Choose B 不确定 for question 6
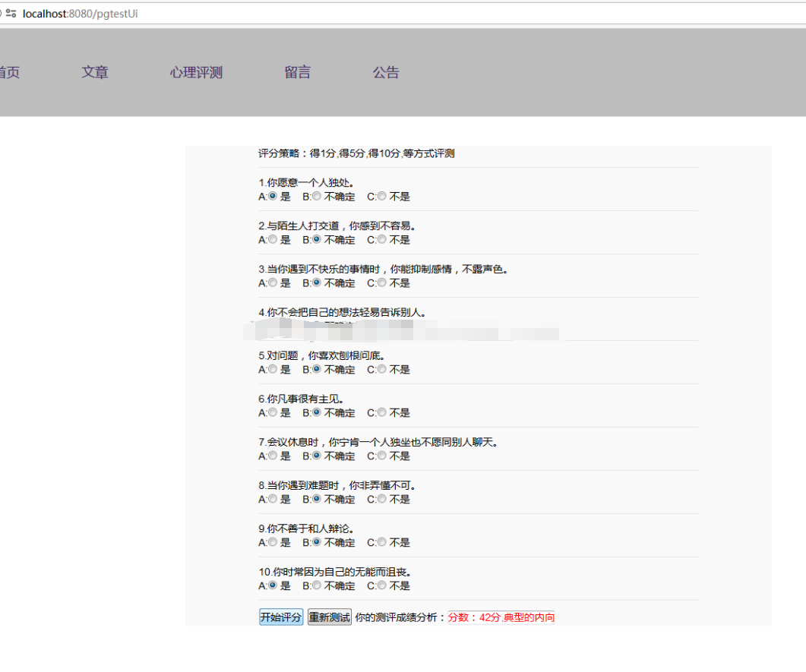The width and height of the screenshot is (806, 672). (x=317, y=412)
